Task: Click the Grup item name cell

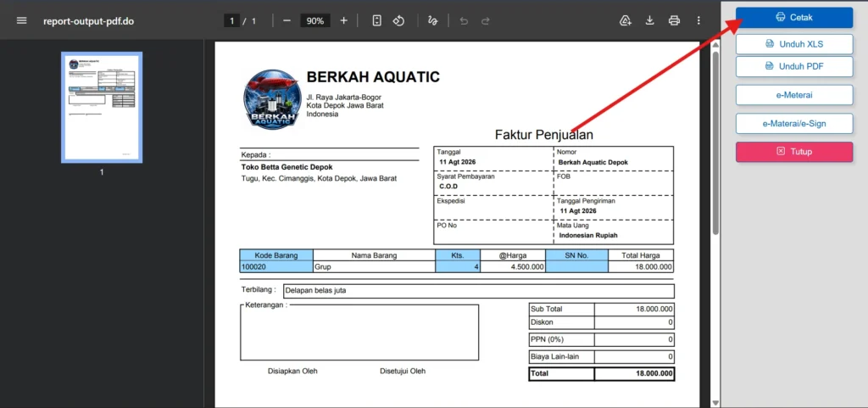Action: pyautogui.click(x=374, y=267)
